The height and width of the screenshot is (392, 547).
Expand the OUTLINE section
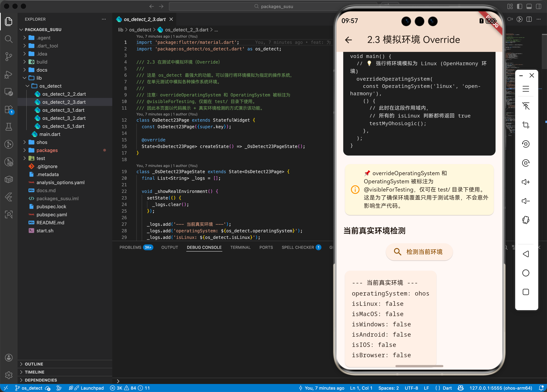click(34, 364)
